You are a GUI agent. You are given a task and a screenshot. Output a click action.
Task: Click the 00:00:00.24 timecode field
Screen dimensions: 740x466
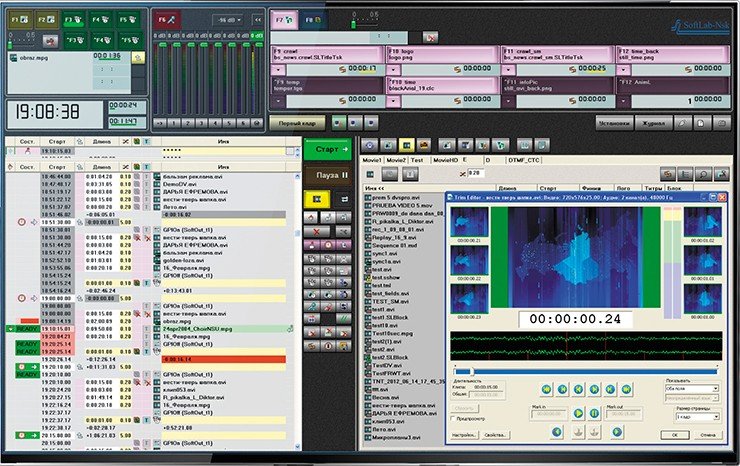tap(574, 319)
